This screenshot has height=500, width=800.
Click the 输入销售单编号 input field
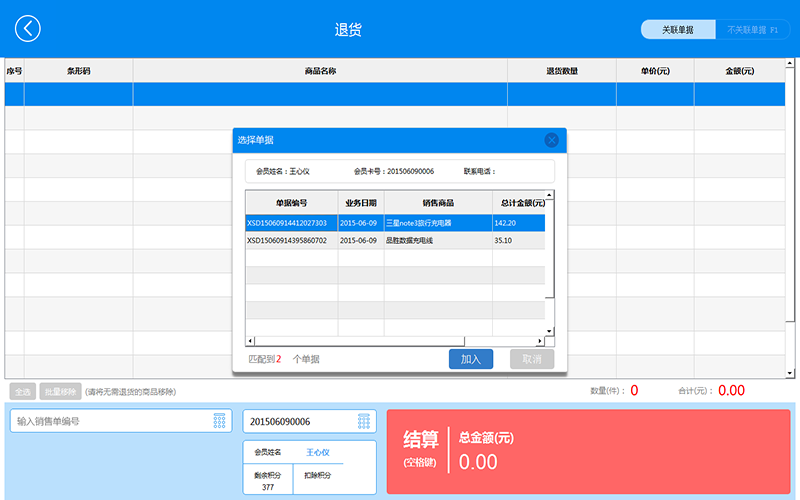click(x=110, y=422)
